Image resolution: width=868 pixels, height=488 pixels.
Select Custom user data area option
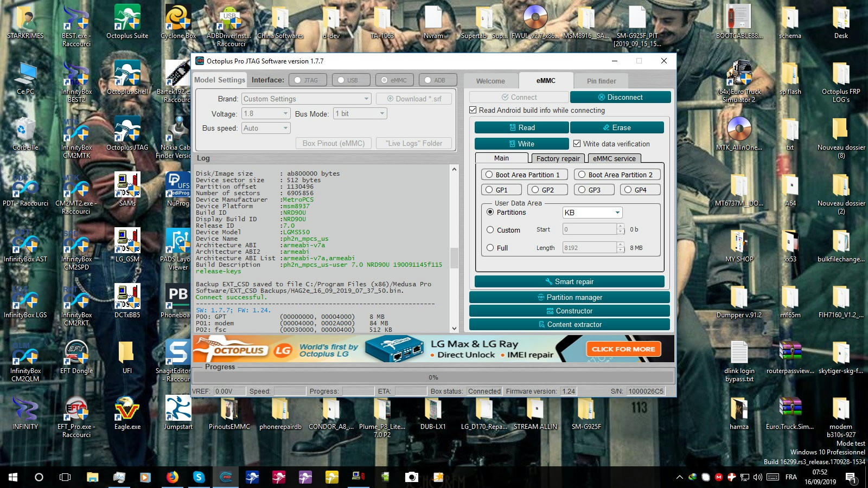tap(490, 230)
